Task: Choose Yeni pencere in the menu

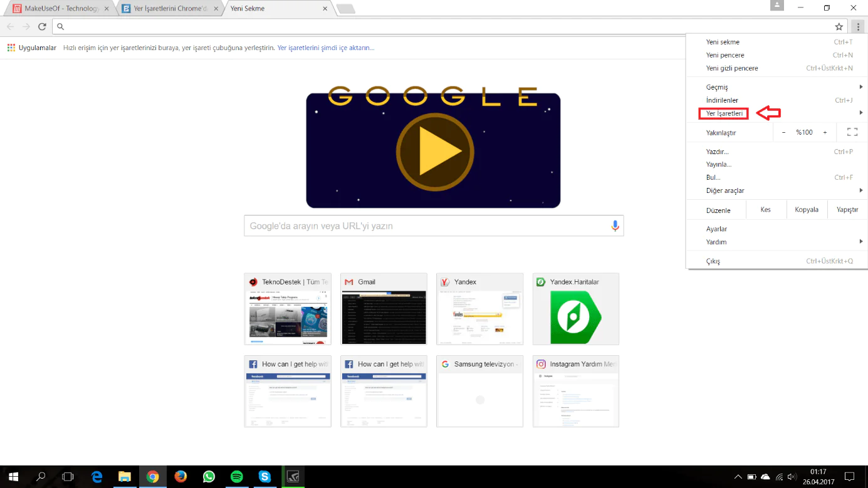Action: [777, 55]
